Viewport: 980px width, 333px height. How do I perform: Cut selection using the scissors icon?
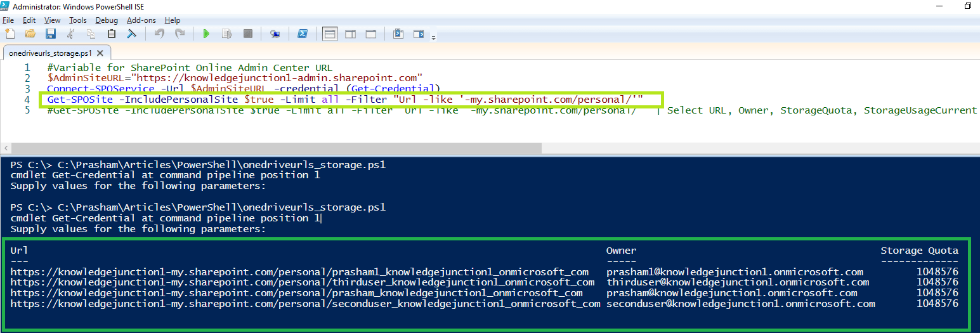tap(71, 34)
